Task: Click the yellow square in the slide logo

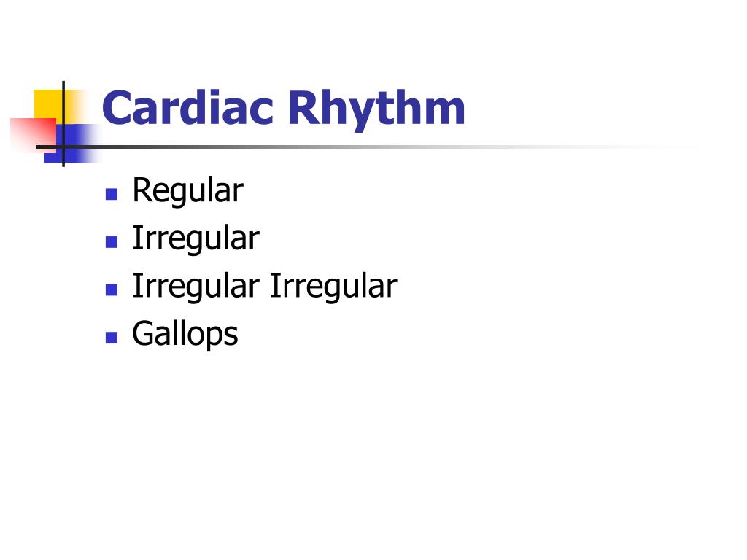Action: coord(49,104)
